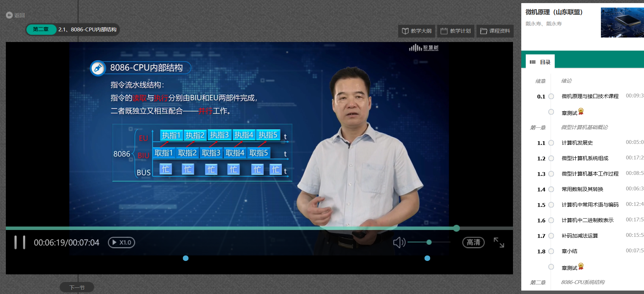Open the 课程资料 folder icon
The image size is (644, 294).
click(x=484, y=31)
